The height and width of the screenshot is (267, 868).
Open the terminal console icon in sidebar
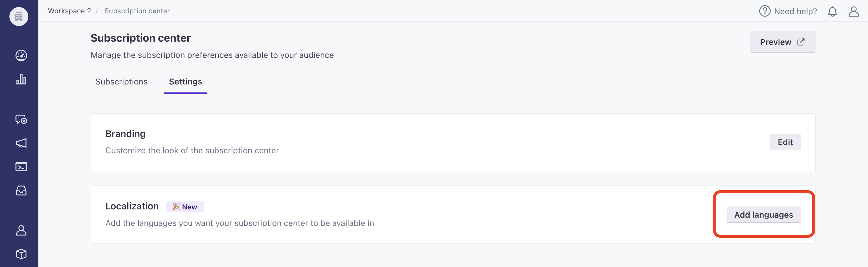[x=21, y=167]
